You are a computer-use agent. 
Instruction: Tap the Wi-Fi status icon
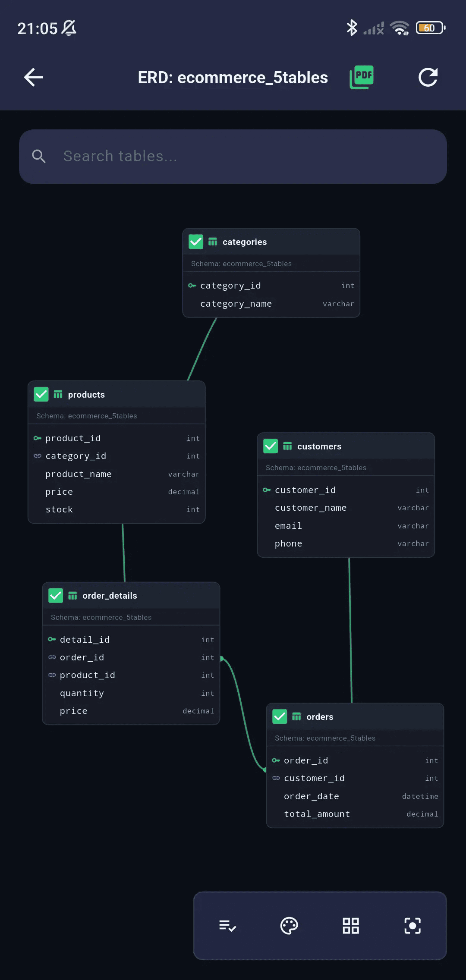(x=400, y=28)
